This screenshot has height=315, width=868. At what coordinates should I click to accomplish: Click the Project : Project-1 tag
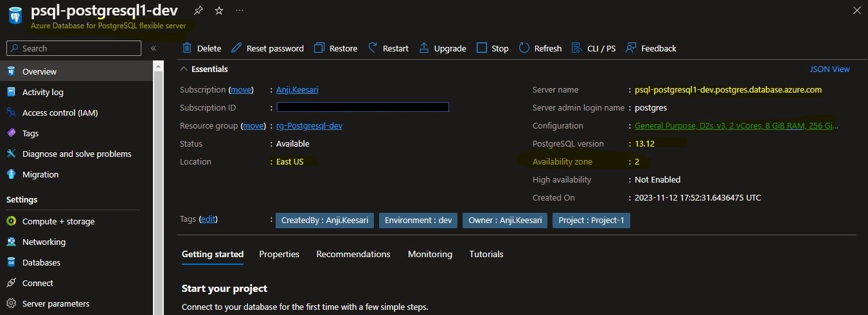coord(592,221)
